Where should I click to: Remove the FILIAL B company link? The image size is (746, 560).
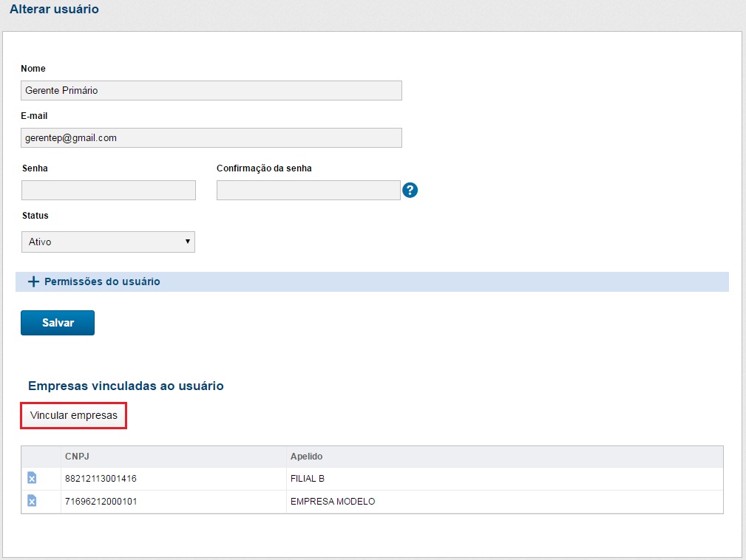tap(32, 479)
